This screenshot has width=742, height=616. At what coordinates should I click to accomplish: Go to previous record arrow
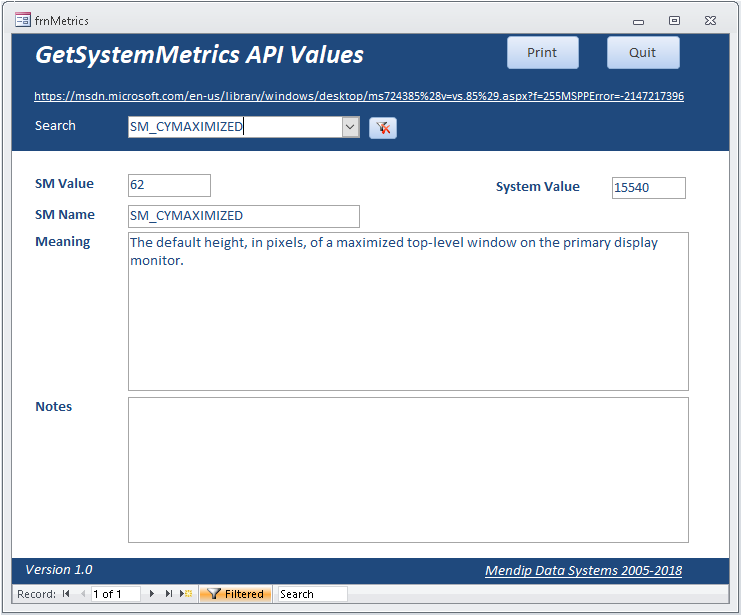pyautogui.click(x=83, y=594)
